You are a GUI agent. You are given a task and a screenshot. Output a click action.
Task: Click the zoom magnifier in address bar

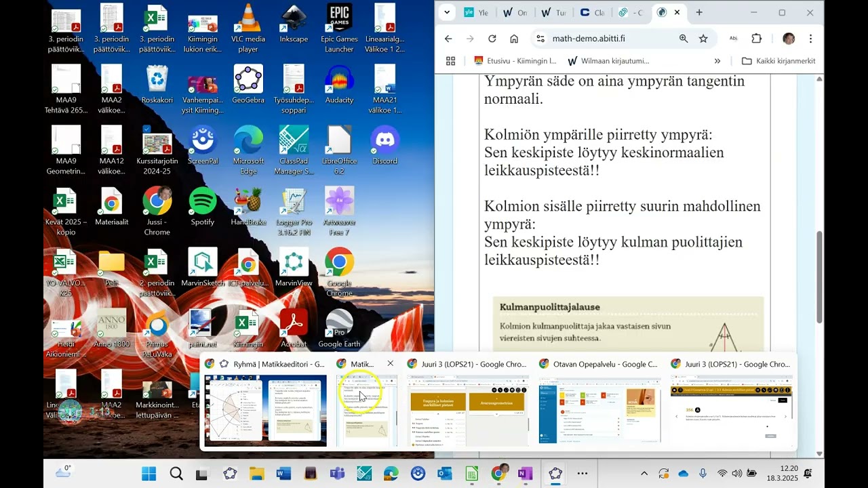(684, 39)
